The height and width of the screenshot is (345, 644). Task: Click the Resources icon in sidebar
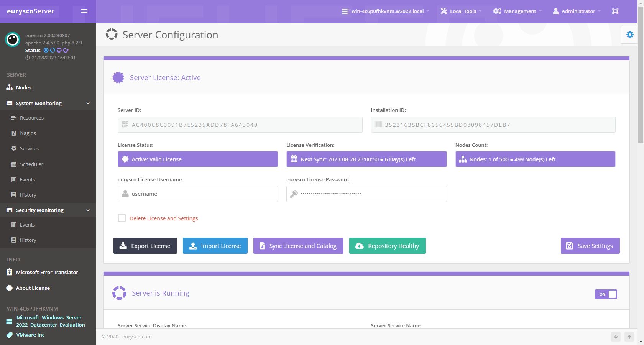pos(14,118)
